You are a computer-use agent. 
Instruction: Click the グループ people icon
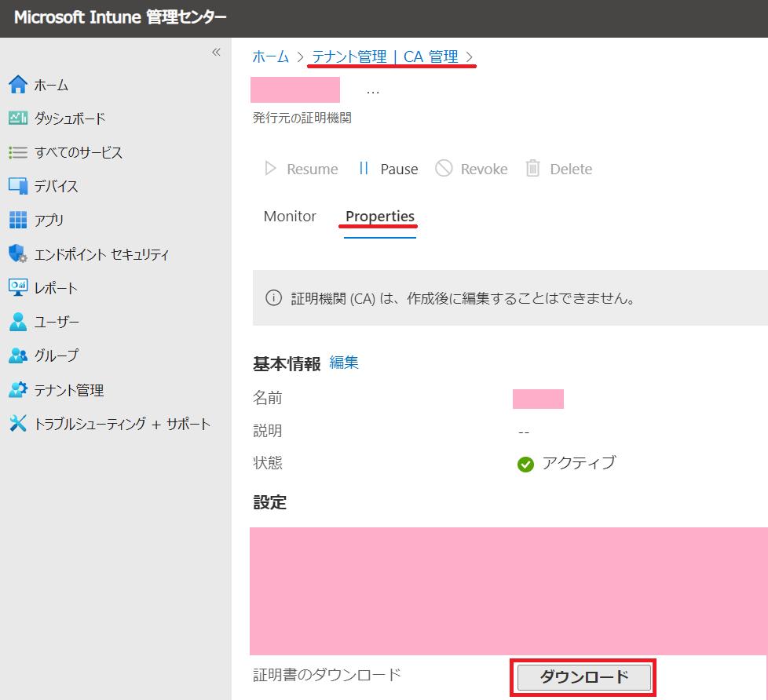tap(18, 355)
